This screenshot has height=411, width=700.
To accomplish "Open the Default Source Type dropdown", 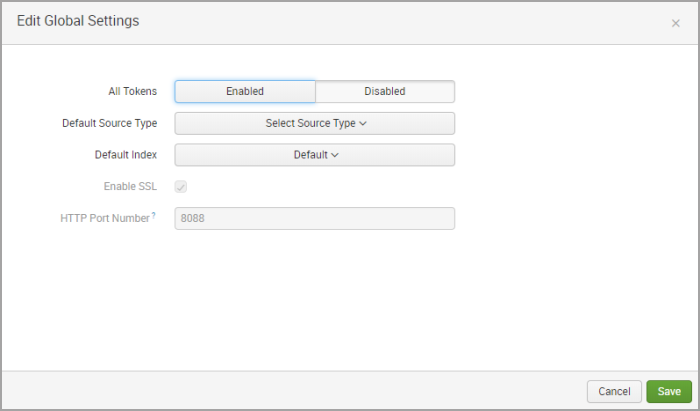I will click(x=314, y=123).
